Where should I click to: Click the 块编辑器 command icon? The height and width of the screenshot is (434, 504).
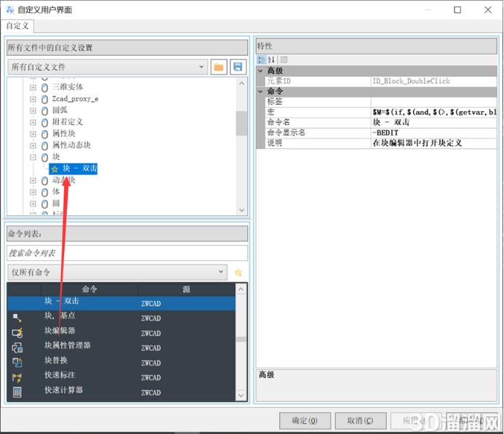click(17, 333)
